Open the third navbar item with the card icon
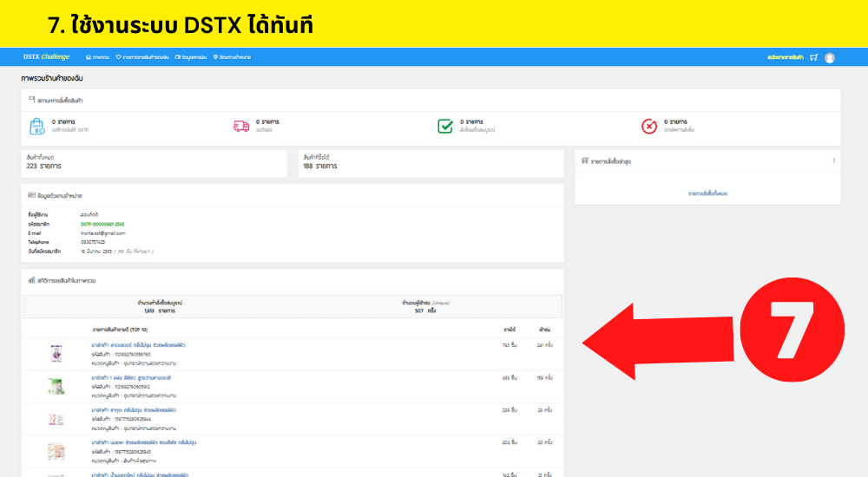 coord(191,57)
